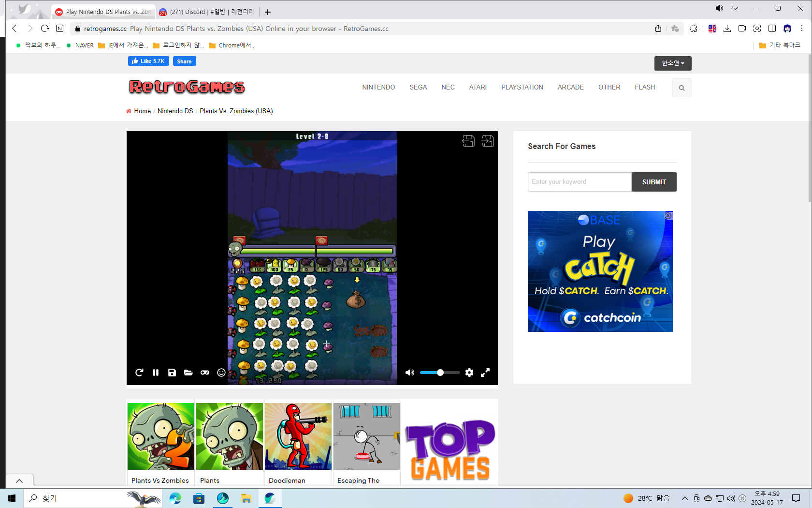Open the catchcoin advertisement banner
This screenshot has width=812, height=508.
coord(600,271)
